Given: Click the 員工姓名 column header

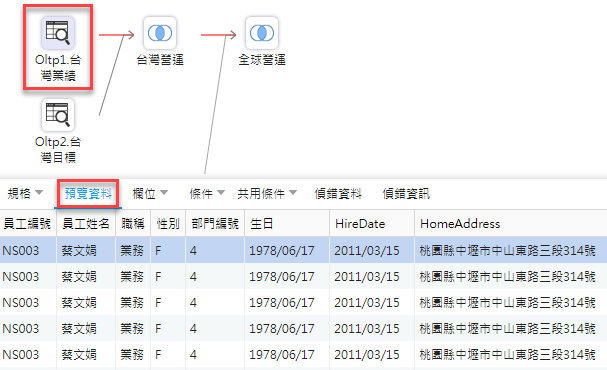Looking at the screenshot, I should click(86, 223).
